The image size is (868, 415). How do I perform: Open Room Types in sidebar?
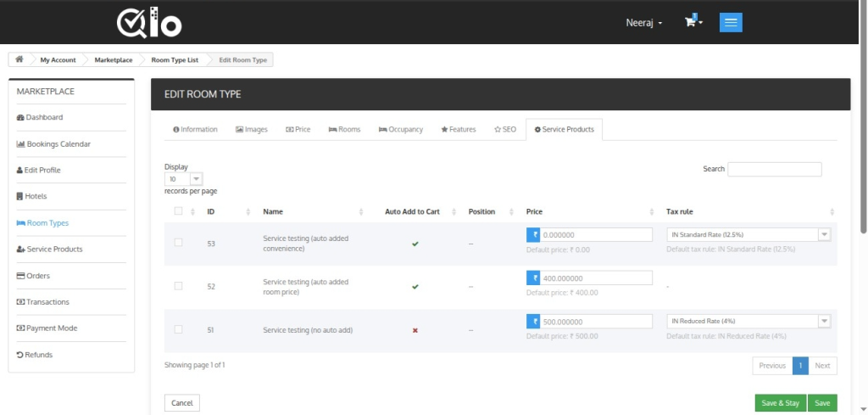click(x=42, y=222)
